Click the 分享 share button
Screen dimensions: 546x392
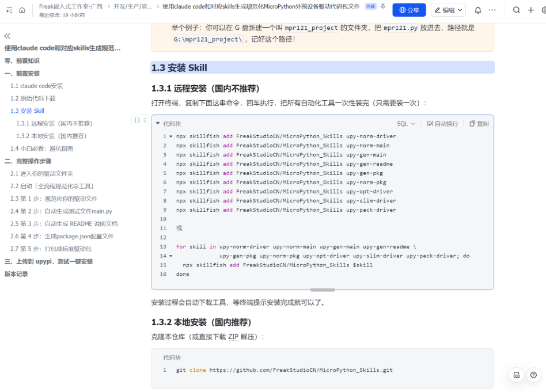[409, 10]
